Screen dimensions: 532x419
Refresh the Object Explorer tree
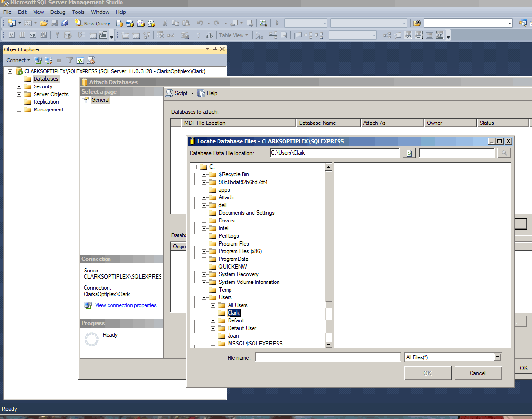[x=80, y=60]
